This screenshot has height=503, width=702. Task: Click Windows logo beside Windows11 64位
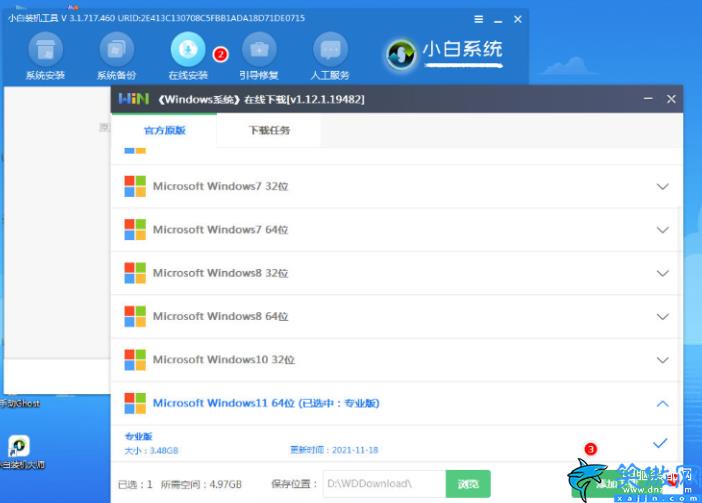tap(135, 403)
